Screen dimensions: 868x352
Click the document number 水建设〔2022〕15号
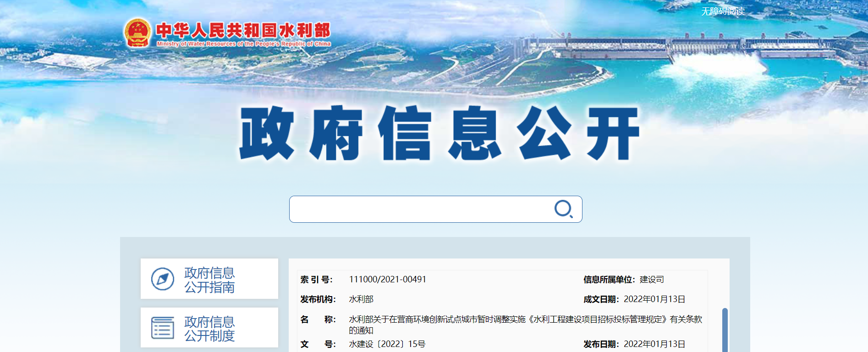pyautogui.click(x=387, y=344)
